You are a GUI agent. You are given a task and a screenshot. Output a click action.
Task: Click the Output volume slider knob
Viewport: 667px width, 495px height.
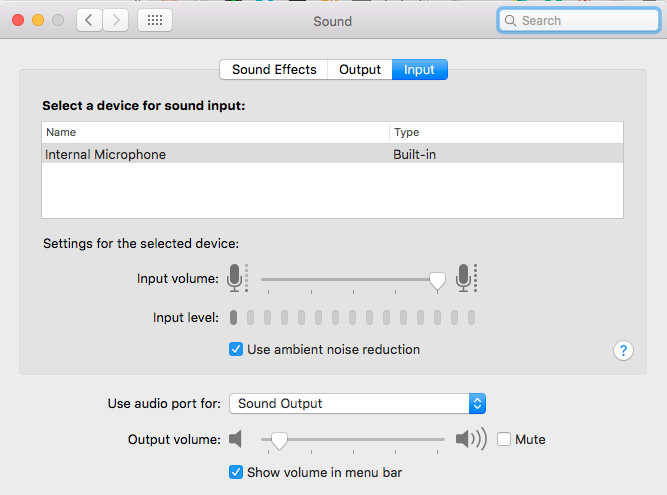(279, 441)
